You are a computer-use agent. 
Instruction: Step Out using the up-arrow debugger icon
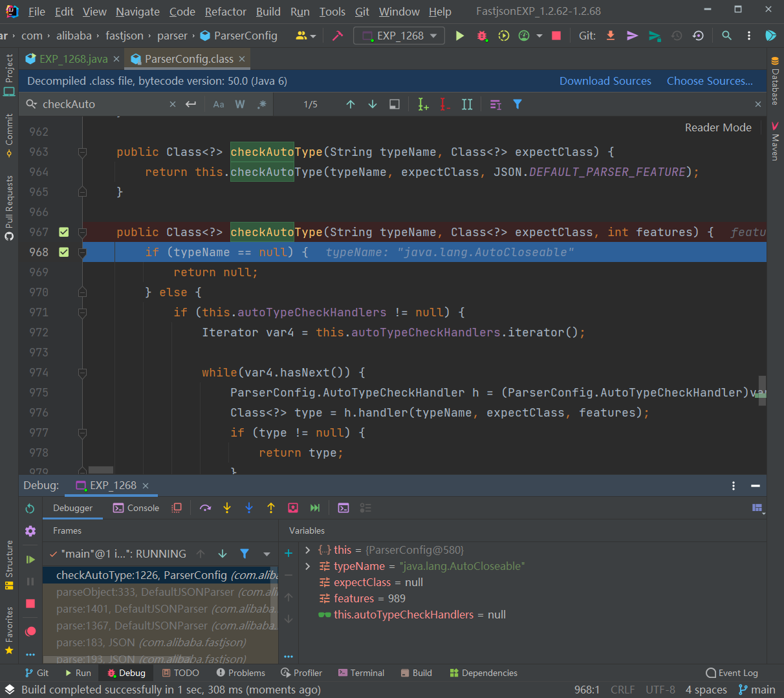point(271,508)
